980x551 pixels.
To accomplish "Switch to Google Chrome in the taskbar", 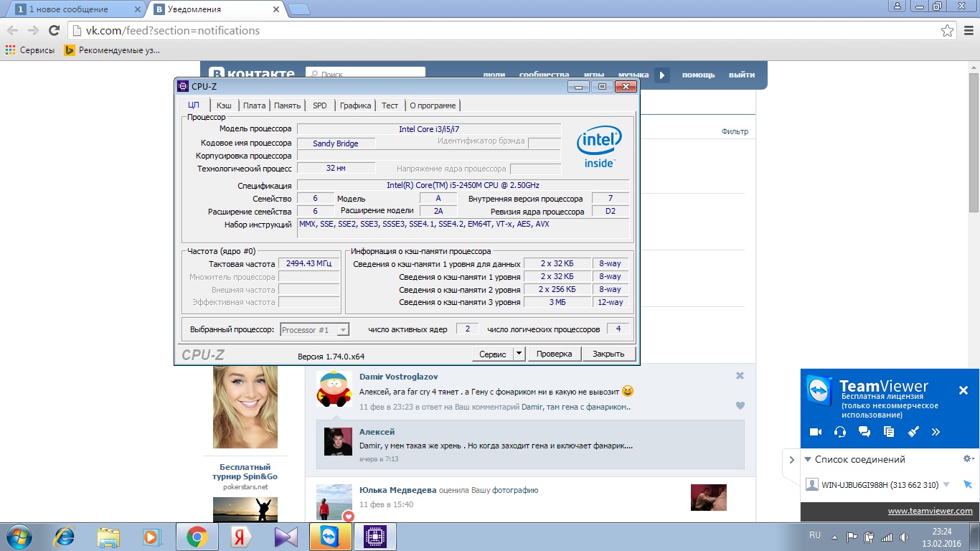I will (197, 537).
